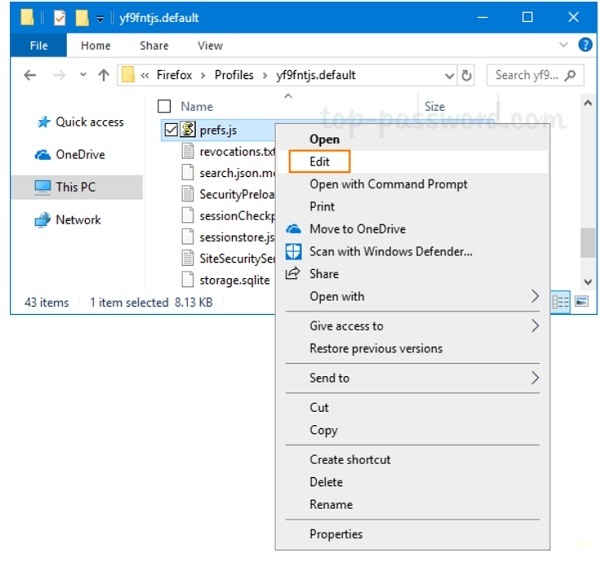Open the address bar history dropdown
600x571 pixels.
[x=447, y=75]
